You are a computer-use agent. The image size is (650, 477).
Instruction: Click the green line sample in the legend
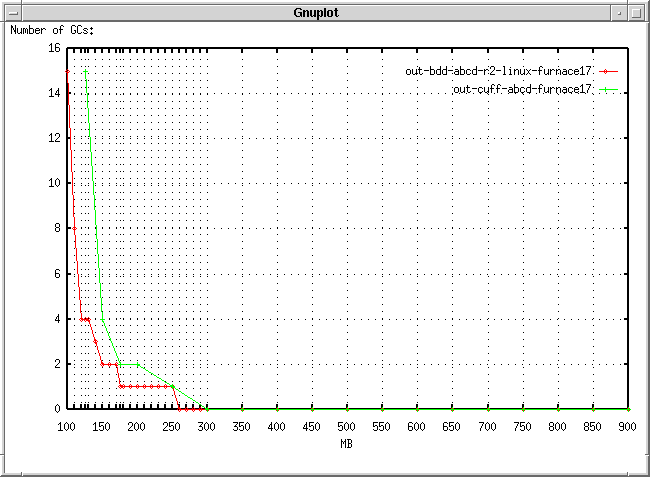tap(608, 89)
